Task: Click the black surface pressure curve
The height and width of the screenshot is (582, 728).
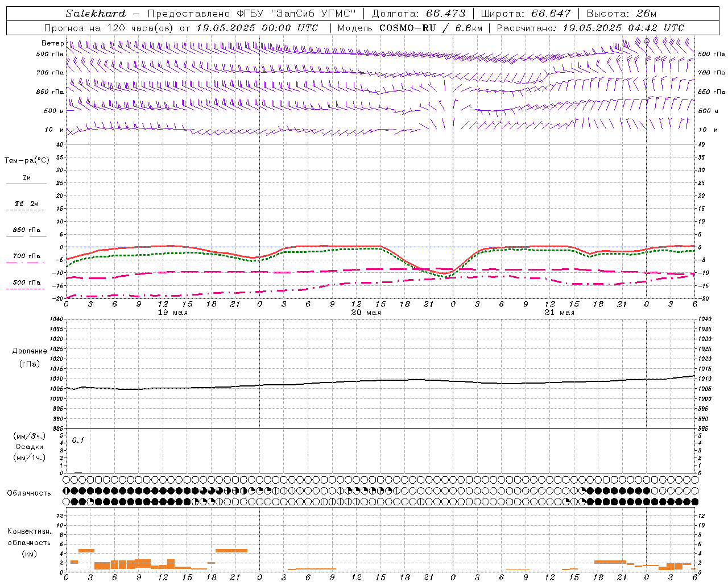Action: pyautogui.click(x=381, y=380)
